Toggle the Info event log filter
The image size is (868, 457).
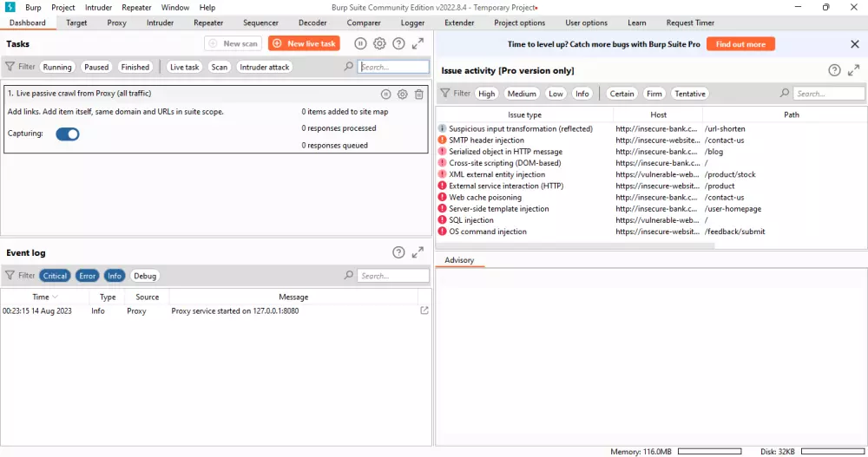115,276
